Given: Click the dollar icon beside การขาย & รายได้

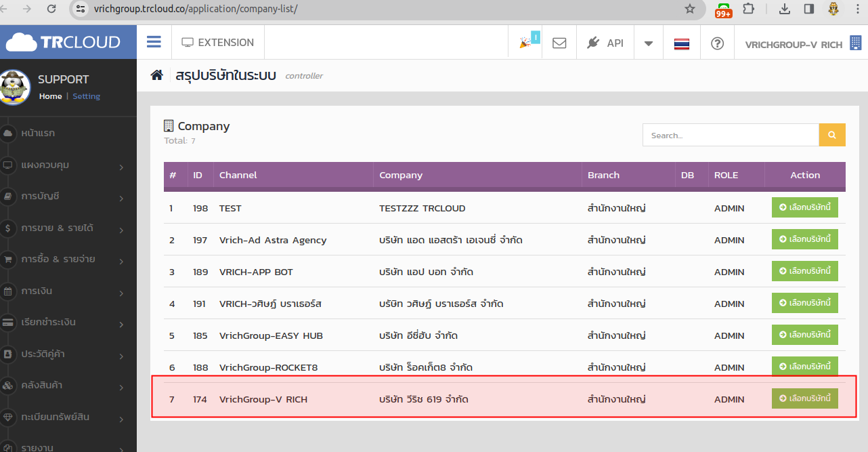Looking at the screenshot, I should coord(8,228).
